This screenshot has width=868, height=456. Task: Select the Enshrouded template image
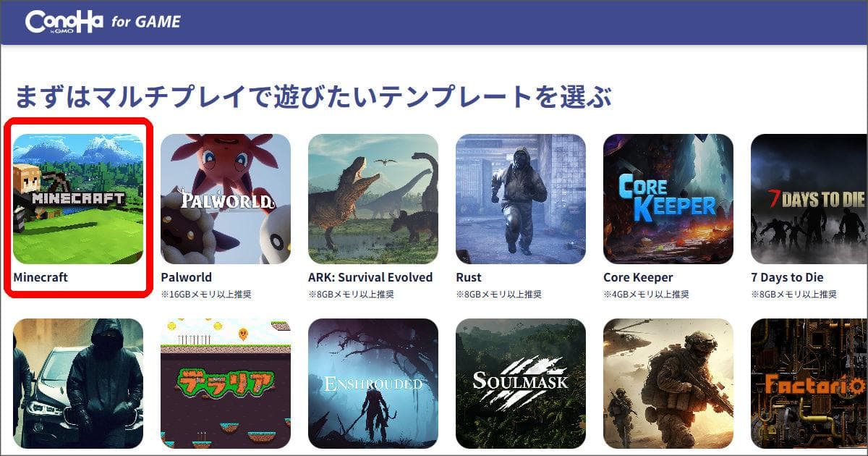pyautogui.click(x=373, y=384)
